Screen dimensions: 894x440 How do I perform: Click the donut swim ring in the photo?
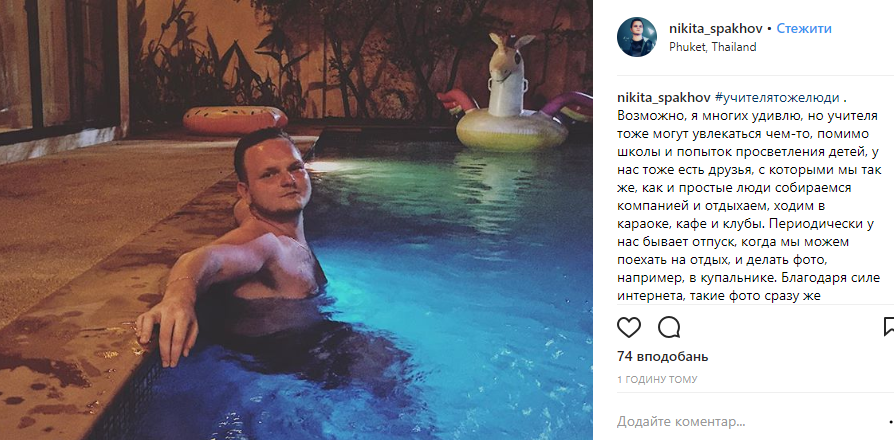235,120
